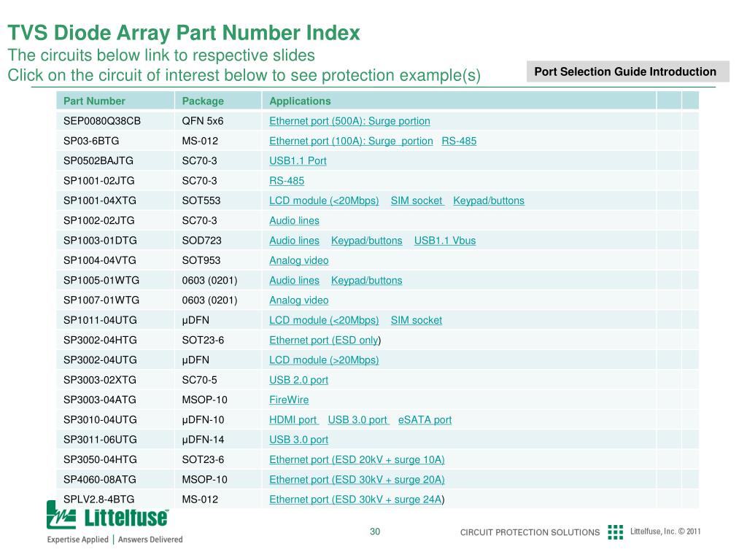Open the RS-485 link in the SP1001-02JTG row
This screenshot has height=560, width=747.
pos(286,181)
